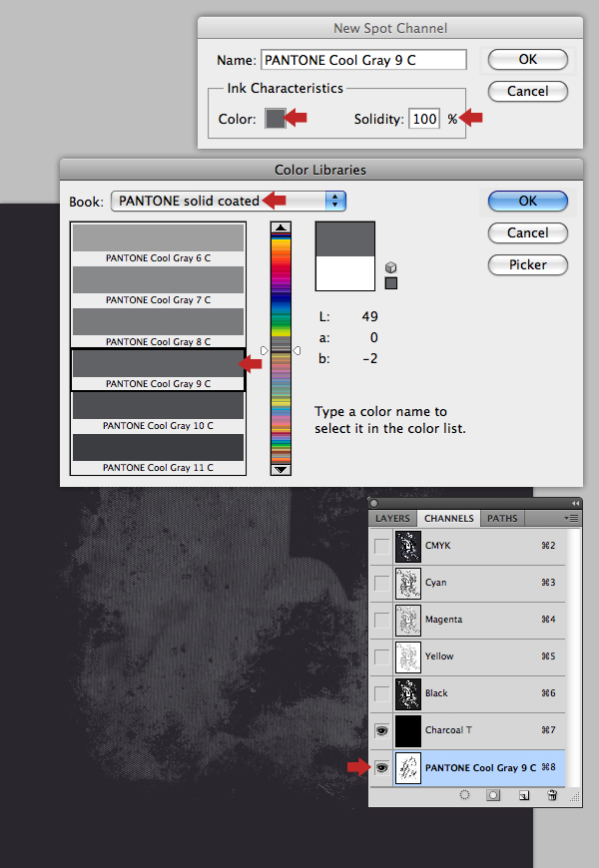599x868 pixels.
Task: Show the Yellow channel
Action: click(x=381, y=656)
